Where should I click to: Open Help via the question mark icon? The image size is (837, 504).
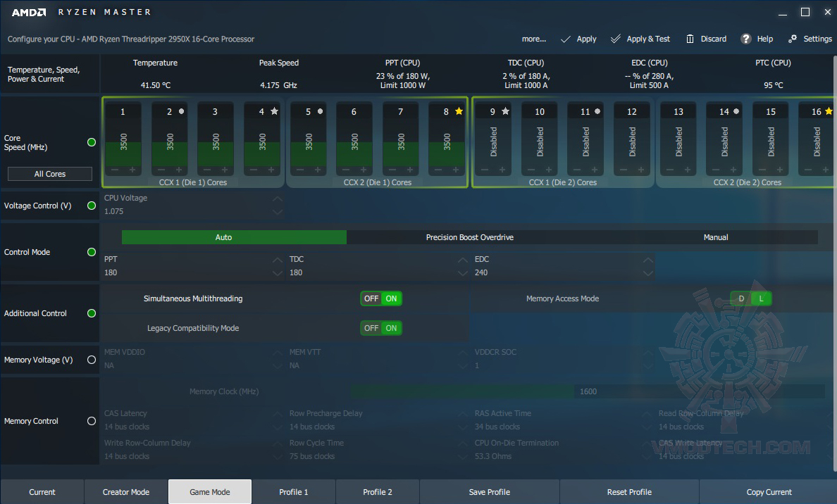[745, 39]
